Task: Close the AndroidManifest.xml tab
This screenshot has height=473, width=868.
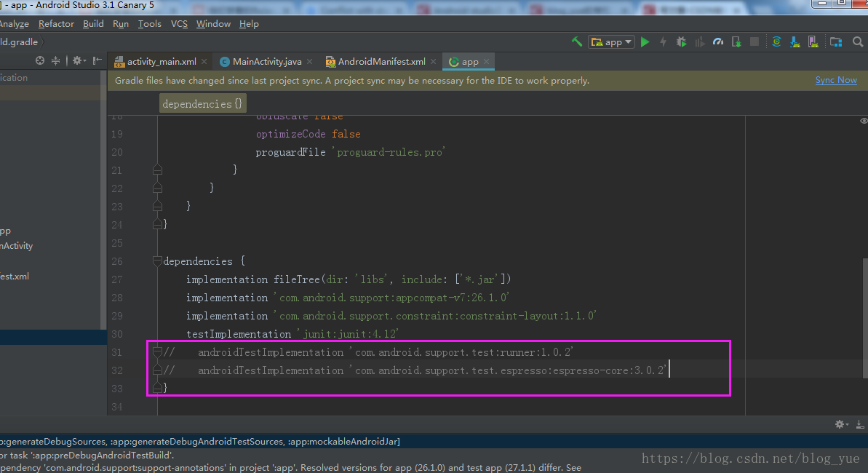Action: click(x=434, y=61)
